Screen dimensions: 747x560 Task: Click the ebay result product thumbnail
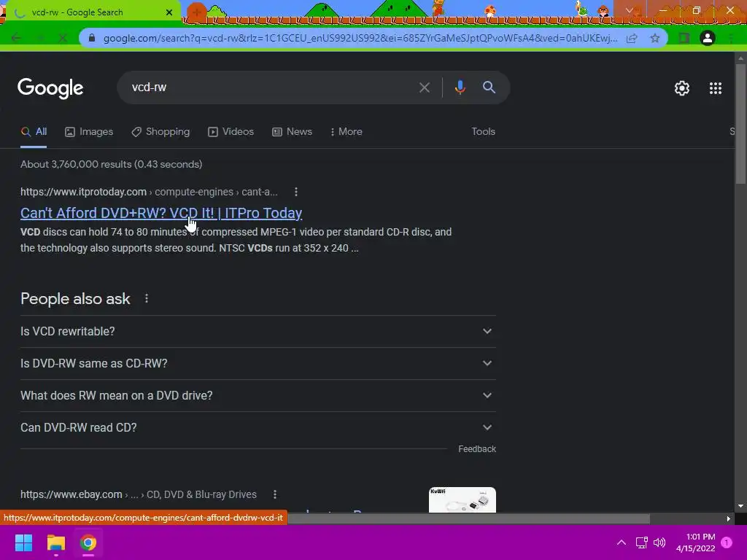tap(462, 499)
